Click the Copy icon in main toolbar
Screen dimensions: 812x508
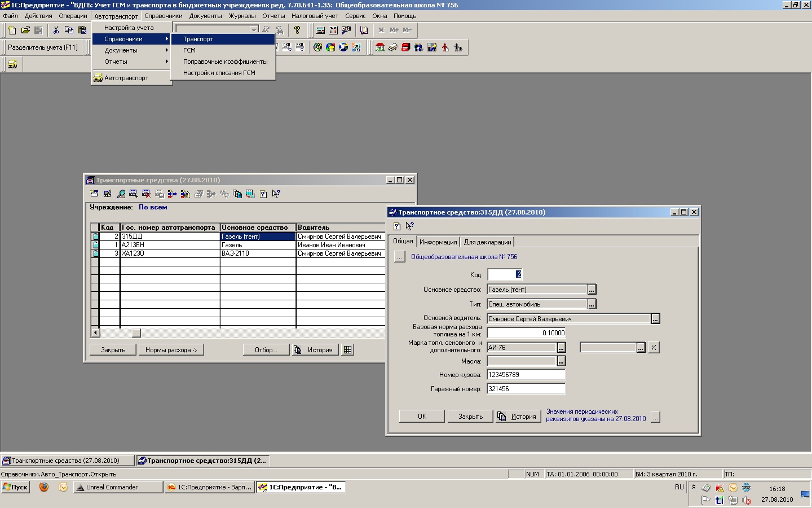69,30
